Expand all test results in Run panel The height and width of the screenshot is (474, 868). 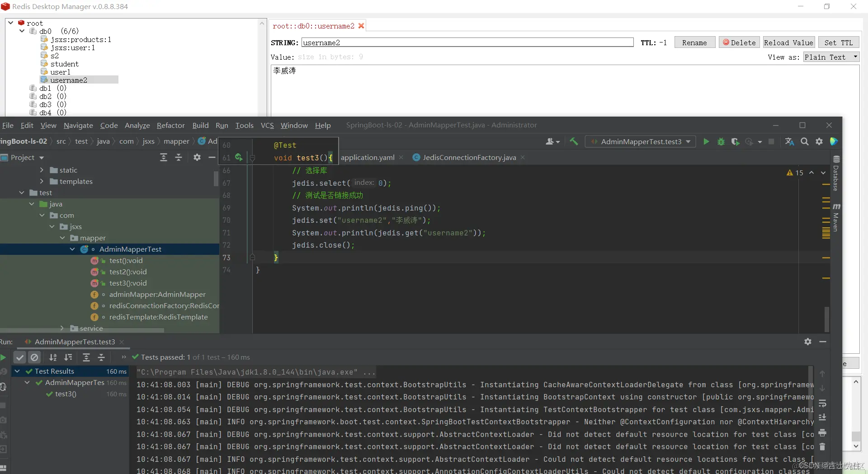pos(86,357)
